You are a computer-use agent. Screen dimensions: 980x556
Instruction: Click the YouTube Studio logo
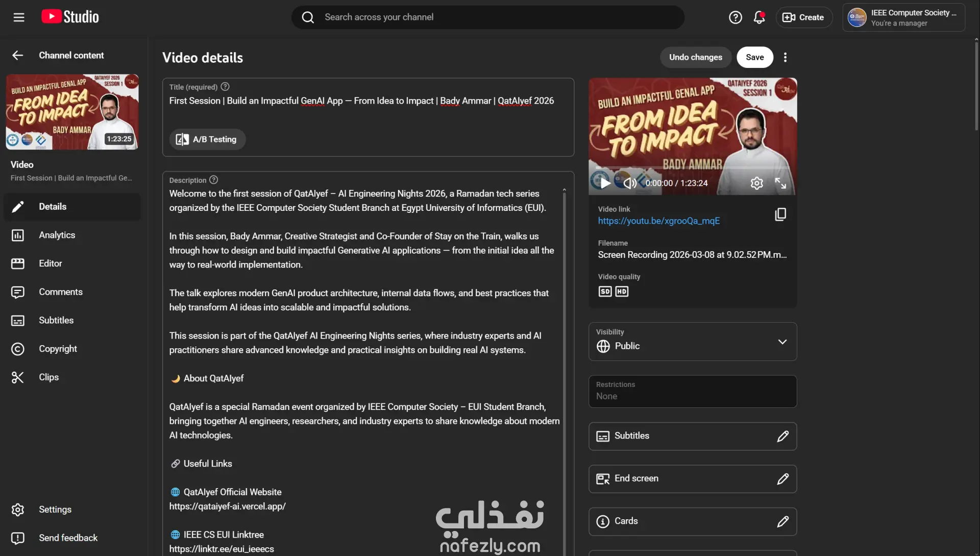[x=70, y=17]
